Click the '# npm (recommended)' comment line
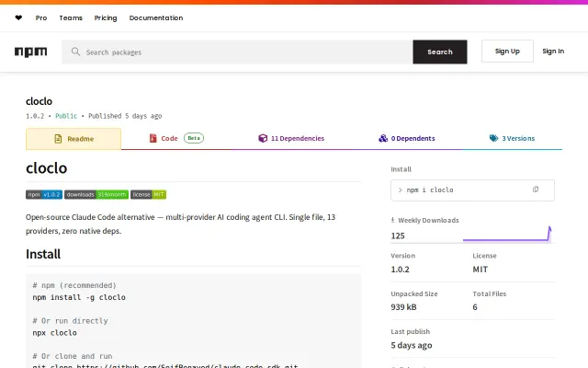588x368 pixels. [x=74, y=285]
